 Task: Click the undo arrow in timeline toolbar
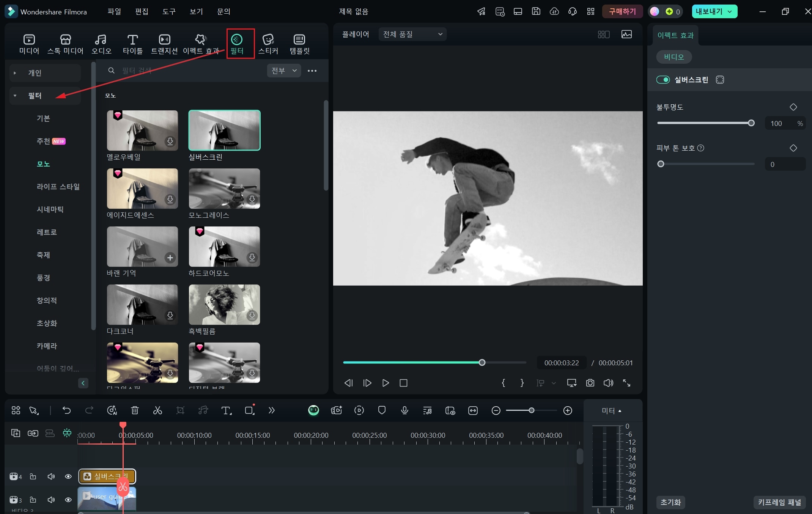(x=66, y=410)
